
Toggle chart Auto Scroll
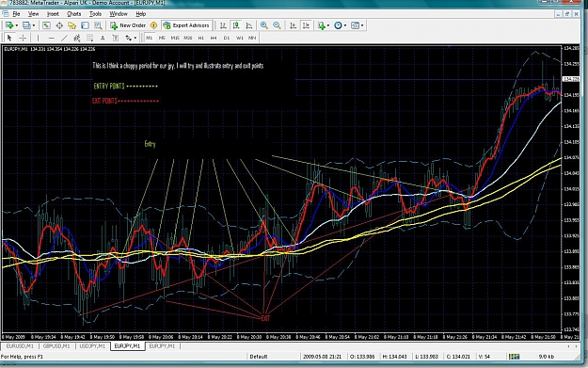click(x=293, y=25)
